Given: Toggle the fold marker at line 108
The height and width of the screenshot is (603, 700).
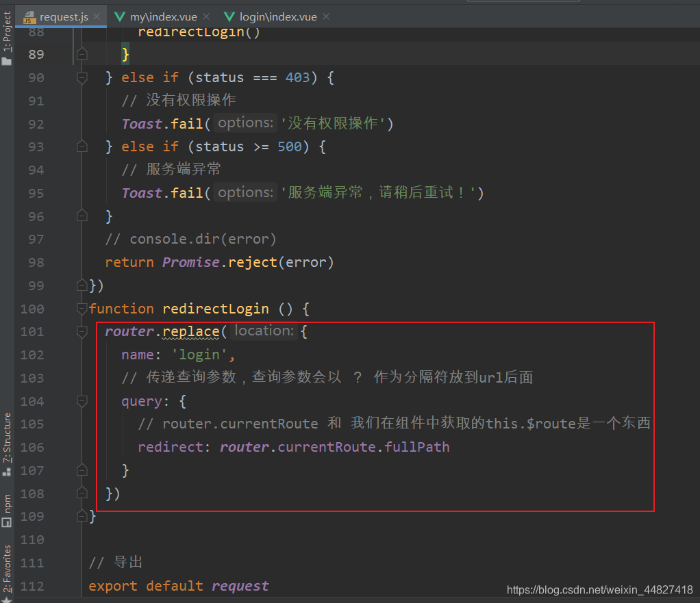Looking at the screenshot, I should [x=82, y=493].
